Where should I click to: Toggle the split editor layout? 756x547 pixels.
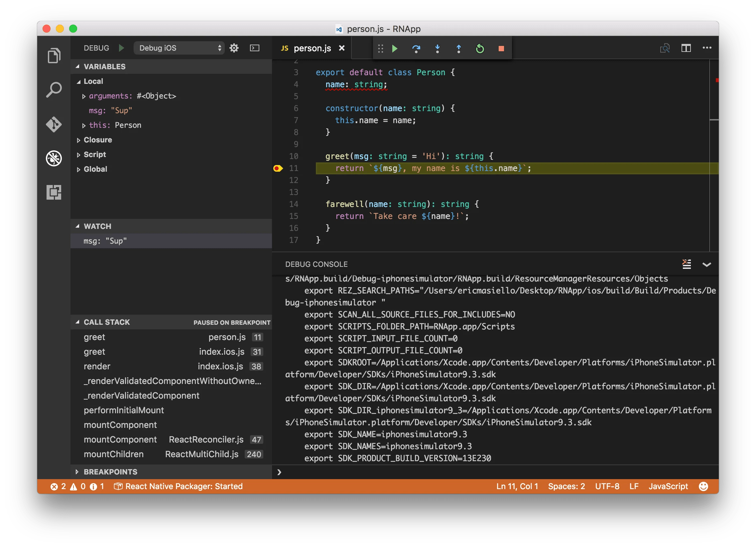[x=686, y=48]
